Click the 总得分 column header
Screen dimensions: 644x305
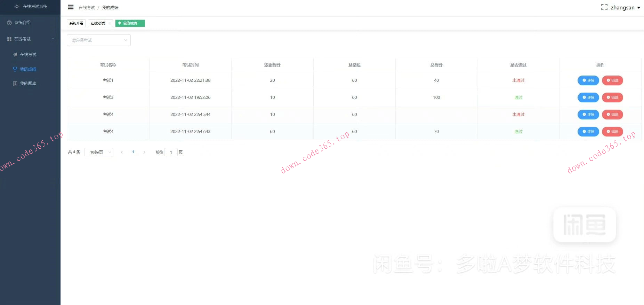[x=436, y=65]
